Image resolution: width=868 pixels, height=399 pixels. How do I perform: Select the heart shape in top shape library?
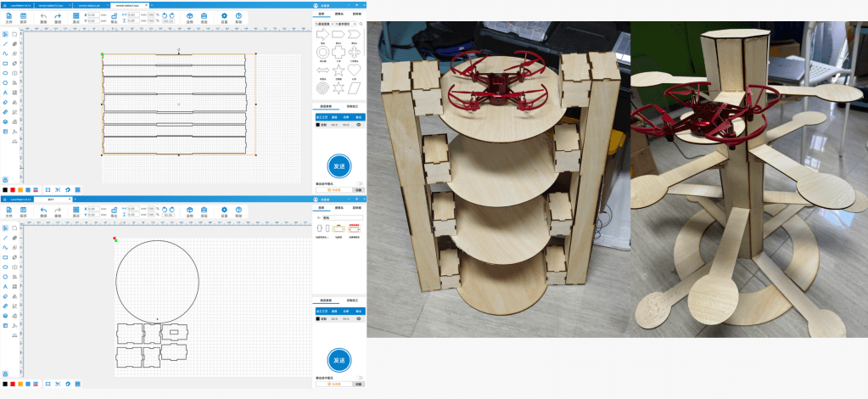tap(356, 69)
